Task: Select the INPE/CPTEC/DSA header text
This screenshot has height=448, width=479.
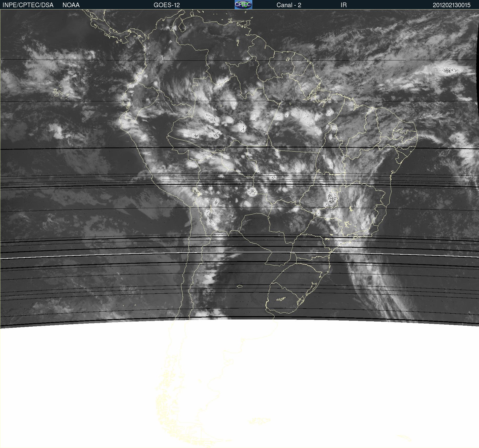Action: [28, 5]
